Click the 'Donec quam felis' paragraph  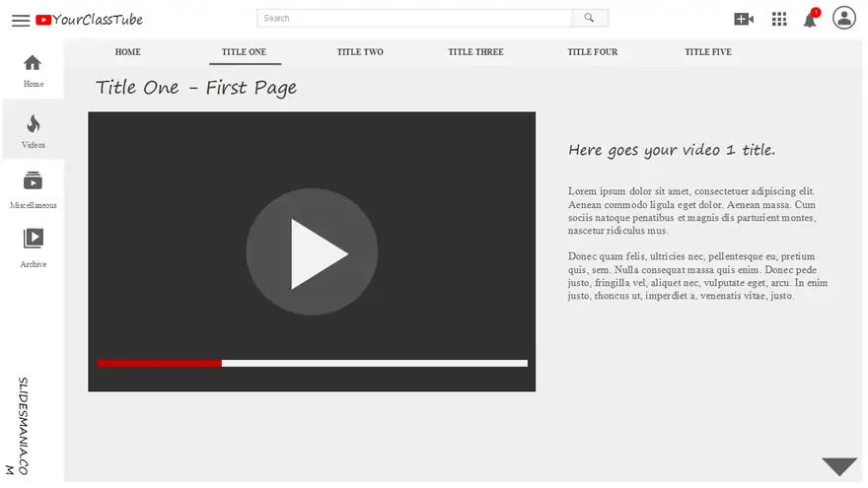click(x=697, y=276)
